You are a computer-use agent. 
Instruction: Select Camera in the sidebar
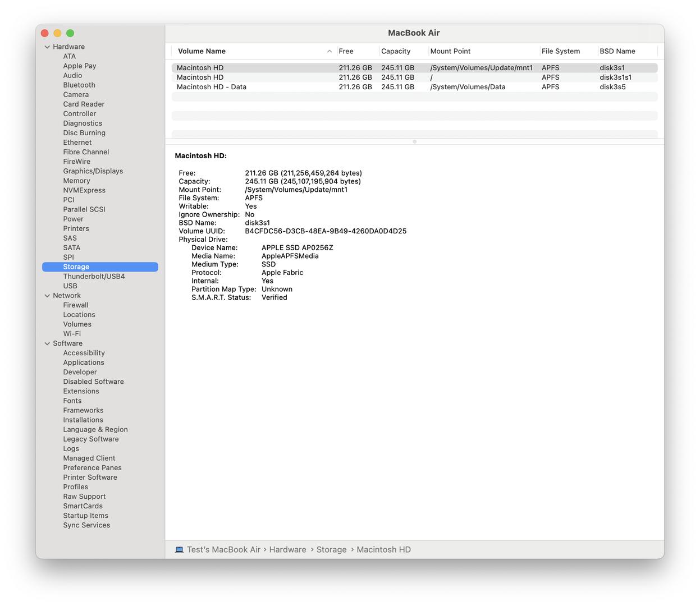76,94
